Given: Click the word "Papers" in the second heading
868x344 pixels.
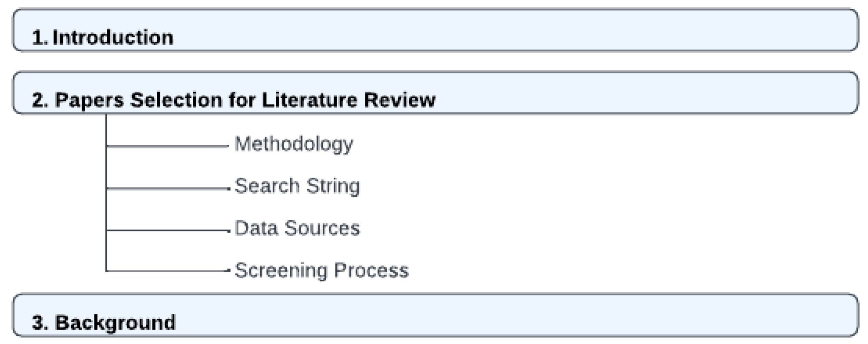Looking at the screenshot, I should coord(89,100).
